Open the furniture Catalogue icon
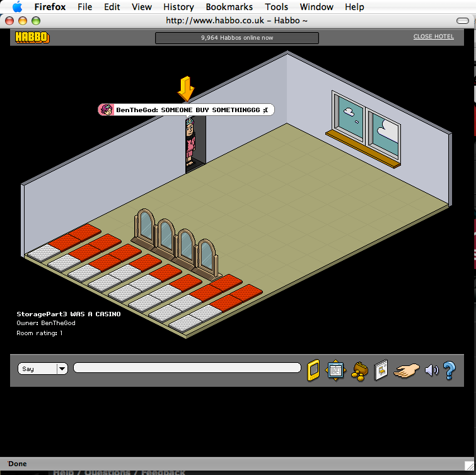The width and height of the screenshot is (476, 475). click(x=381, y=370)
